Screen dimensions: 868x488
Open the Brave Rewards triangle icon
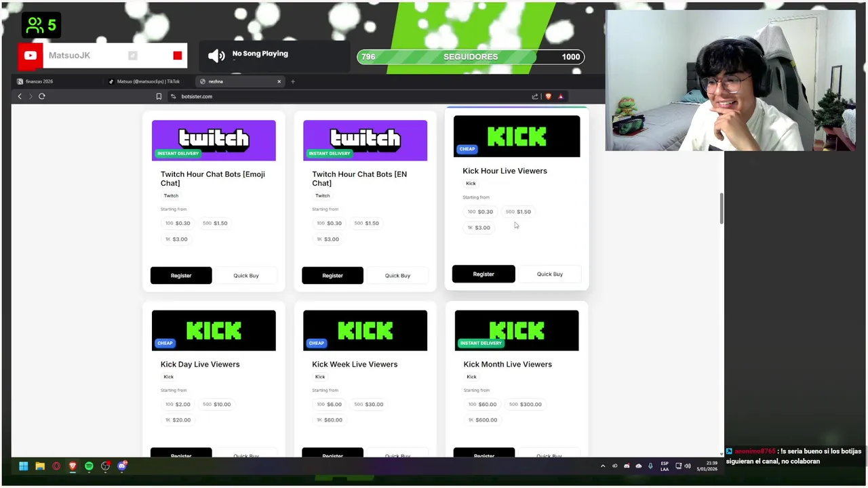point(561,96)
